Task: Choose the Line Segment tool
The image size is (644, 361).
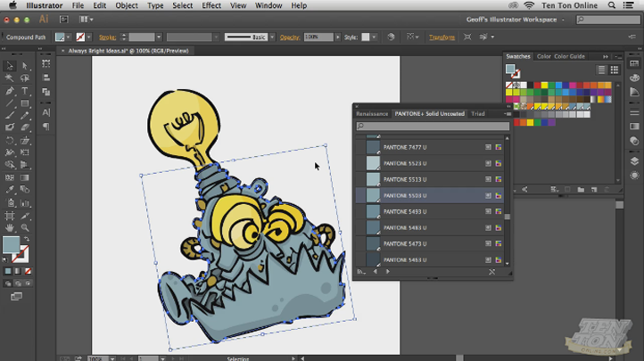Action: pyautogui.click(x=10, y=103)
